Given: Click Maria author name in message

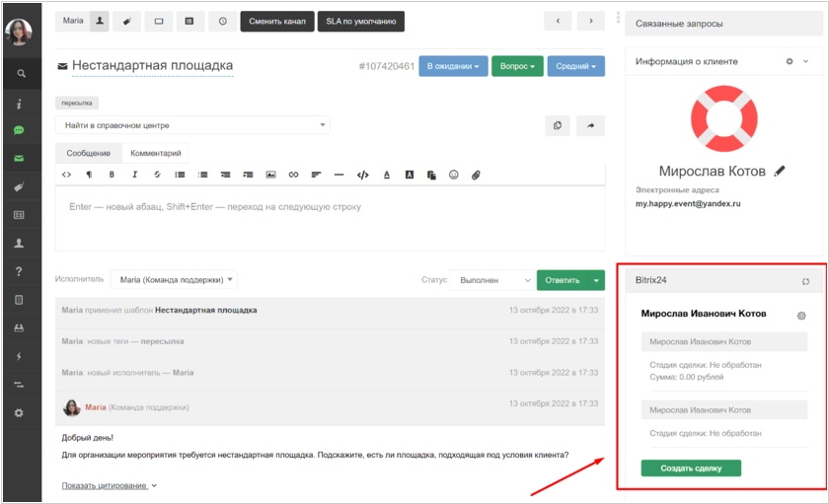Looking at the screenshot, I should click(x=96, y=407).
